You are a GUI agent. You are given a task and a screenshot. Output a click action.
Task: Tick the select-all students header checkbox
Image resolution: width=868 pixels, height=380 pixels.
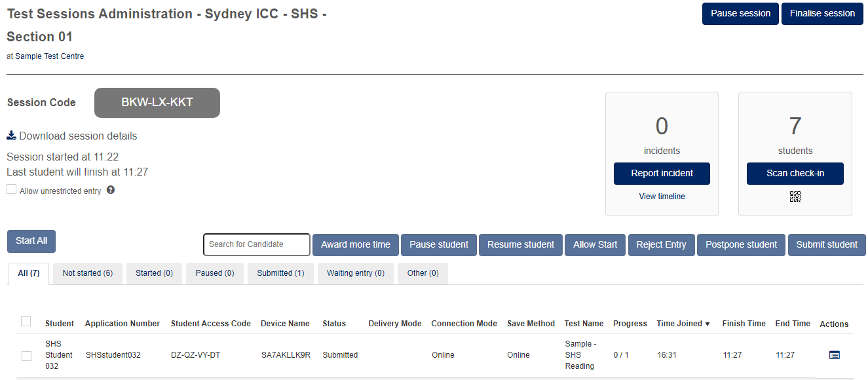[x=26, y=321]
